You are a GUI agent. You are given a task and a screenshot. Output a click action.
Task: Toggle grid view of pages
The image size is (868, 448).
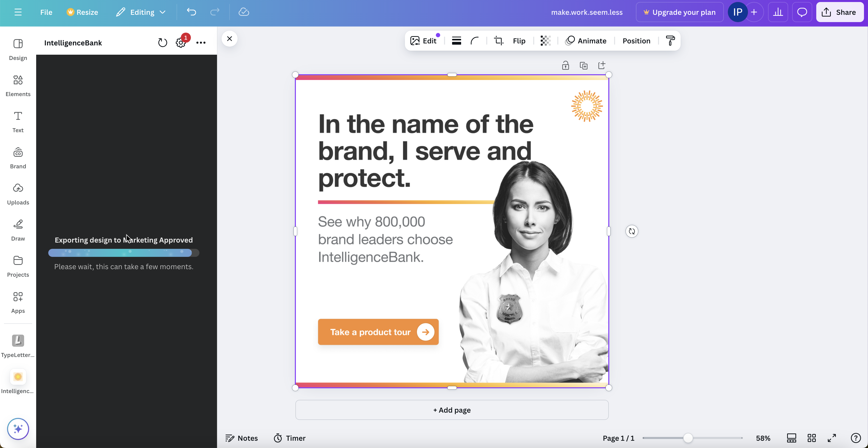(811, 438)
